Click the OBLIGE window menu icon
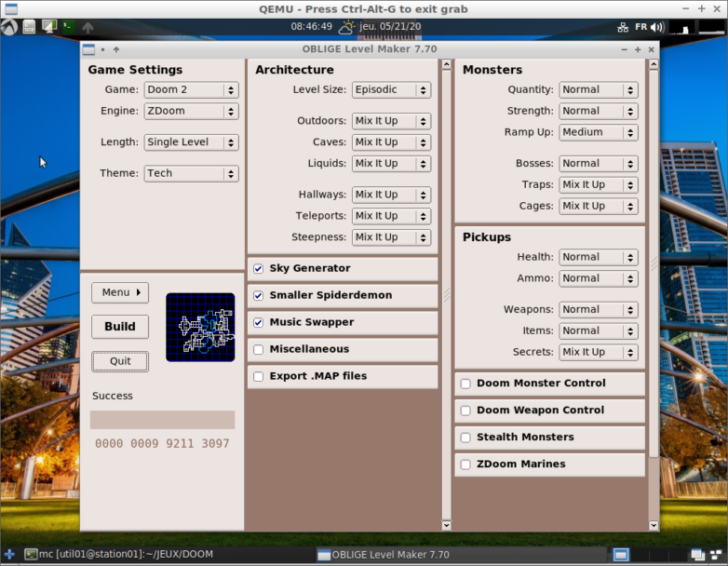Viewport: 728px width, 566px height. click(x=88, y=49)
